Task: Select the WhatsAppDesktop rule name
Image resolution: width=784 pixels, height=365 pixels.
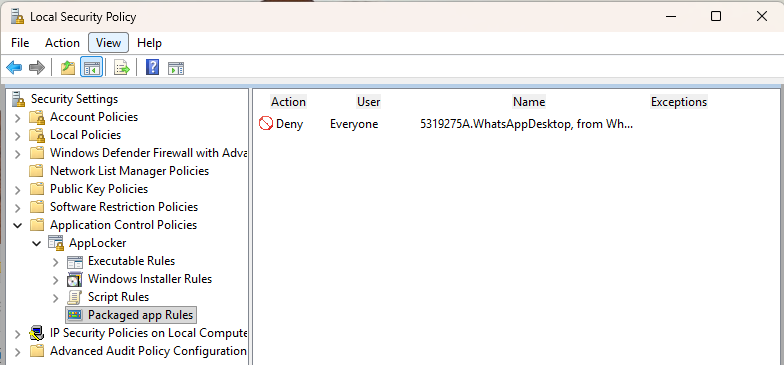Action: [526, 124]
